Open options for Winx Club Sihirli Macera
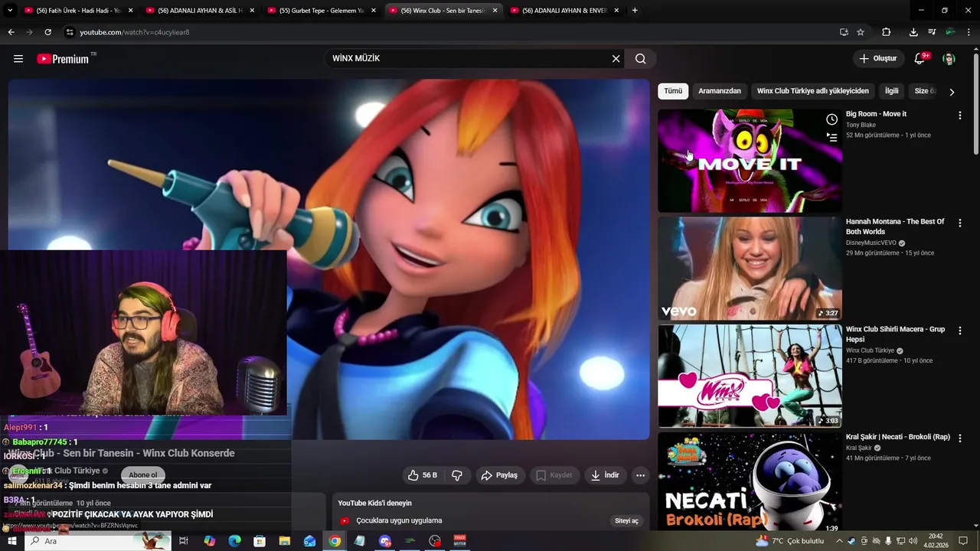Screen dimensions: 980x551 (x=960, y=331)
